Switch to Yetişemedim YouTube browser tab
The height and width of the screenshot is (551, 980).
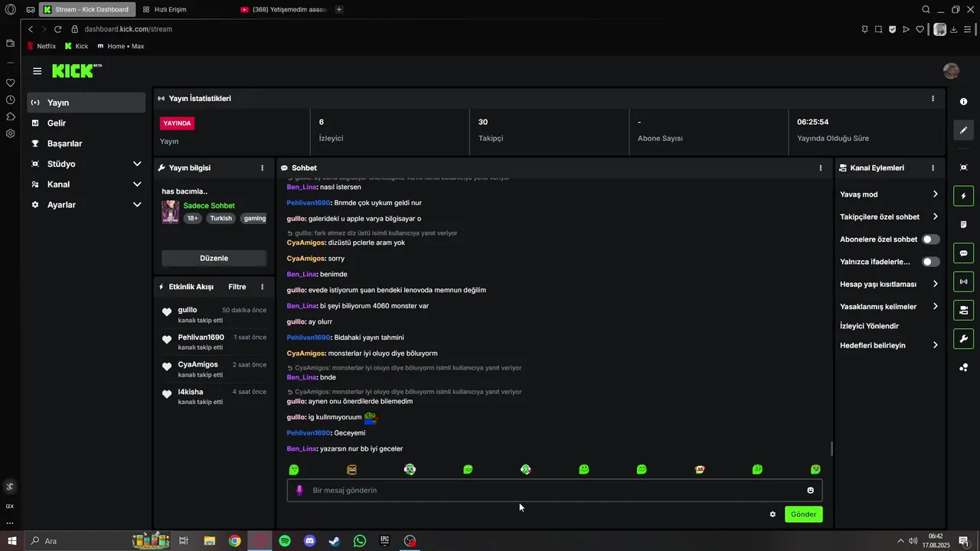(283, 9)
